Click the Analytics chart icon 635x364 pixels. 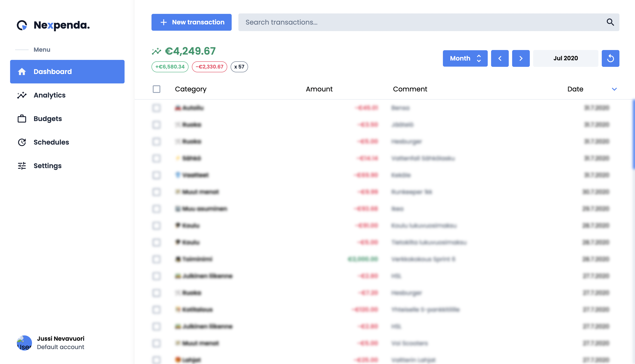click(22, 95)
